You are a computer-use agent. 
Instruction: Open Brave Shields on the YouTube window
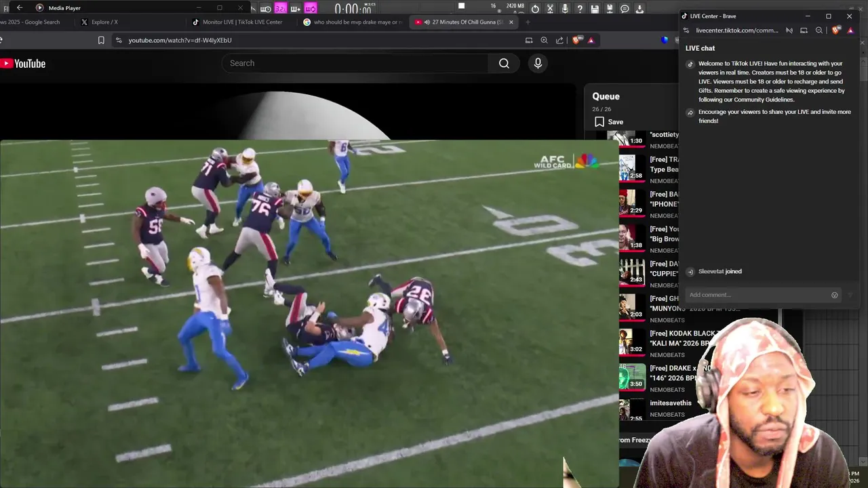point(576,40)
